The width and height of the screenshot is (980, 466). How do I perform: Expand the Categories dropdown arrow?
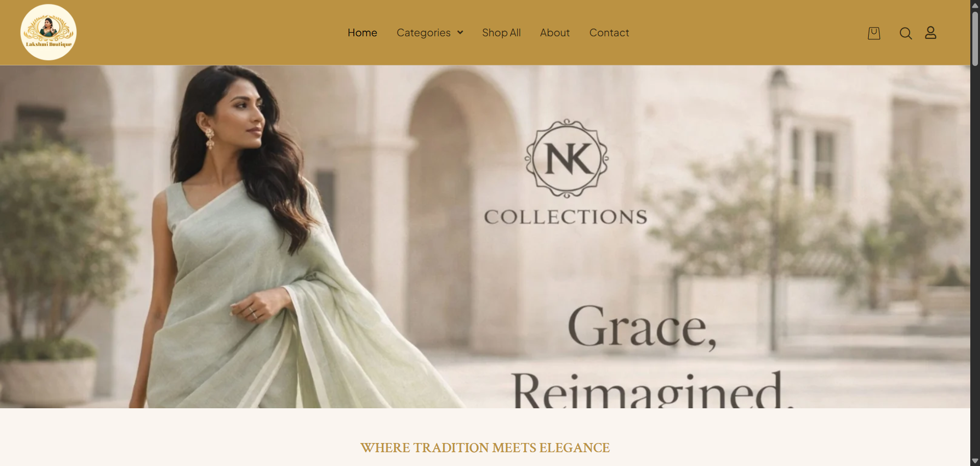(460, 33)
